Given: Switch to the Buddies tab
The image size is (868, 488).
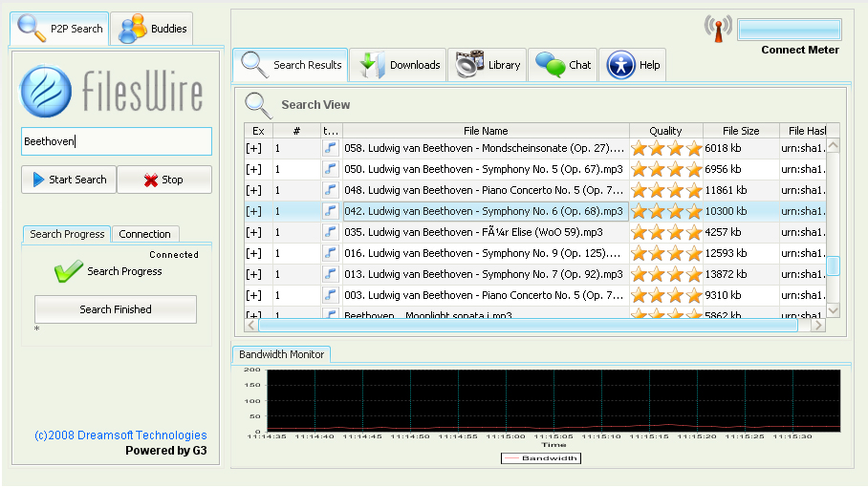Looking at the screenshot, I should (152, 29).
